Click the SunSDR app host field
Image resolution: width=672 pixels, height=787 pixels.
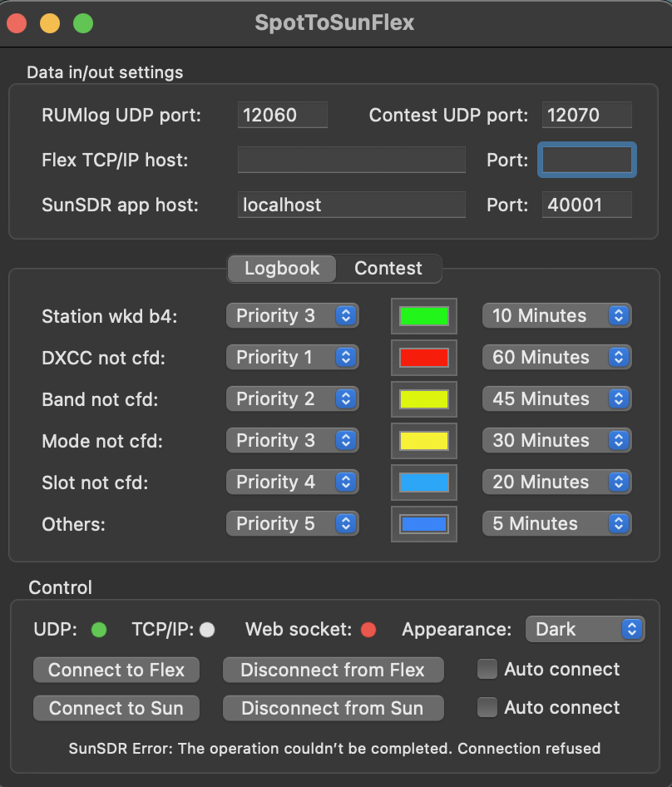351,205
